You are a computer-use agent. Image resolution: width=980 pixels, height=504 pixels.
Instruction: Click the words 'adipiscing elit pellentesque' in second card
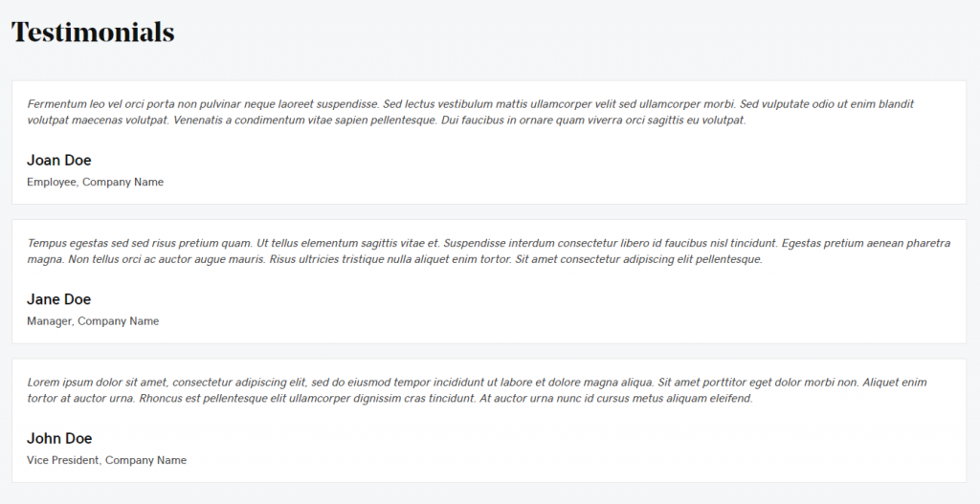click(693, 259)
